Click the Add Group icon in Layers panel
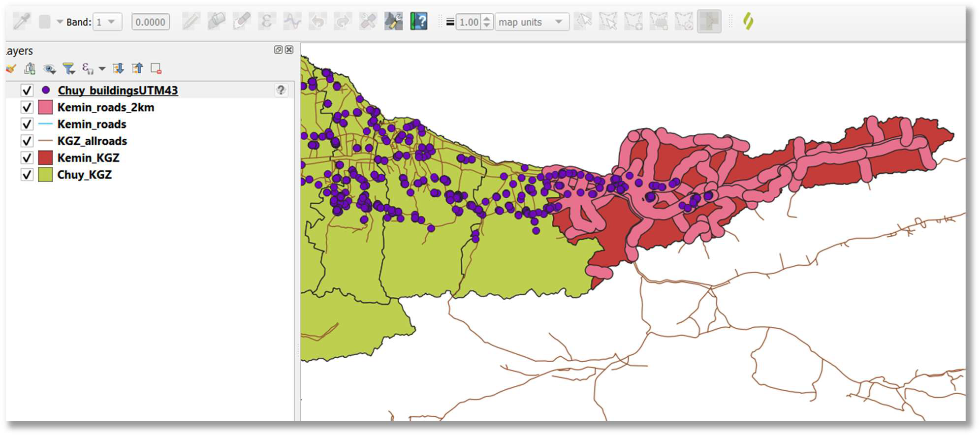This screenshot has height=436, width=980. click(x=30, y=68)
